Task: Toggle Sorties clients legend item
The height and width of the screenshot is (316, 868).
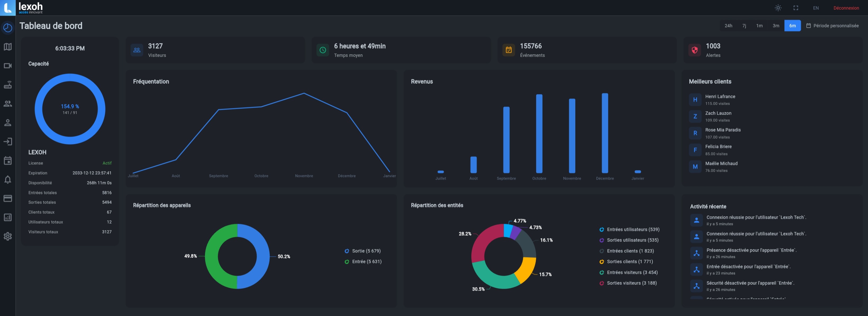Action: click(x=626, y=261)
